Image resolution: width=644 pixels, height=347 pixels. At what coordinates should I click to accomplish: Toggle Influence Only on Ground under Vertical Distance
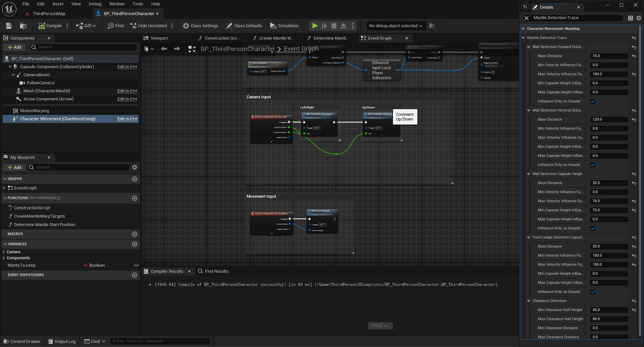coord(593,165)
